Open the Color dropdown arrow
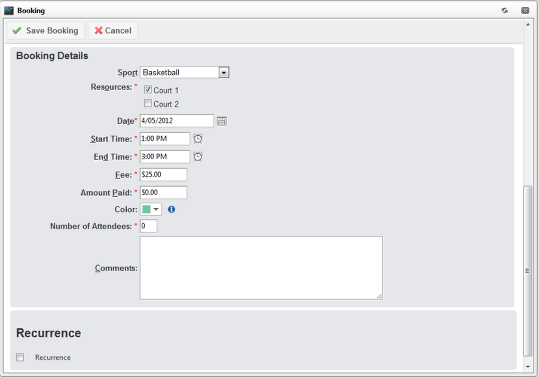The width and height of the screenshot is (540, 378). (156, 209)
